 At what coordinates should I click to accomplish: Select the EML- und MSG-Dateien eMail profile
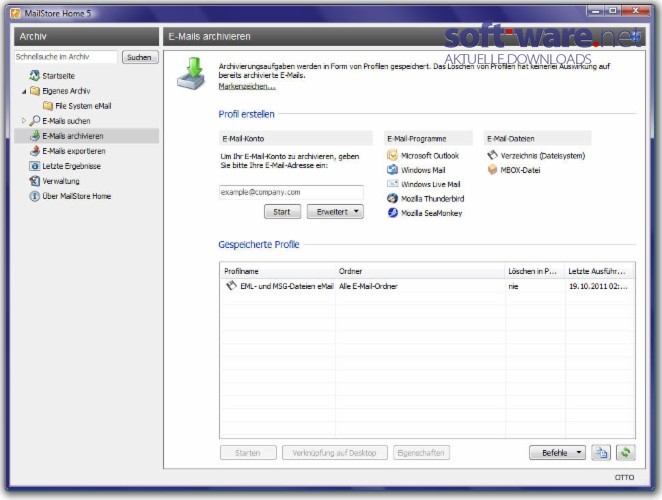287,286
